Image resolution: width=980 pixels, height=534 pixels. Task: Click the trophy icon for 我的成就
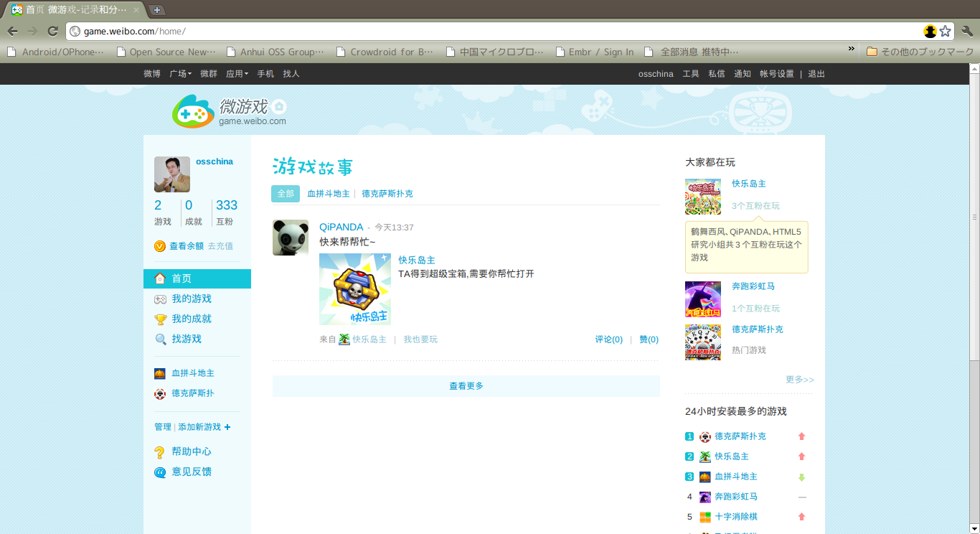[160, 319]
